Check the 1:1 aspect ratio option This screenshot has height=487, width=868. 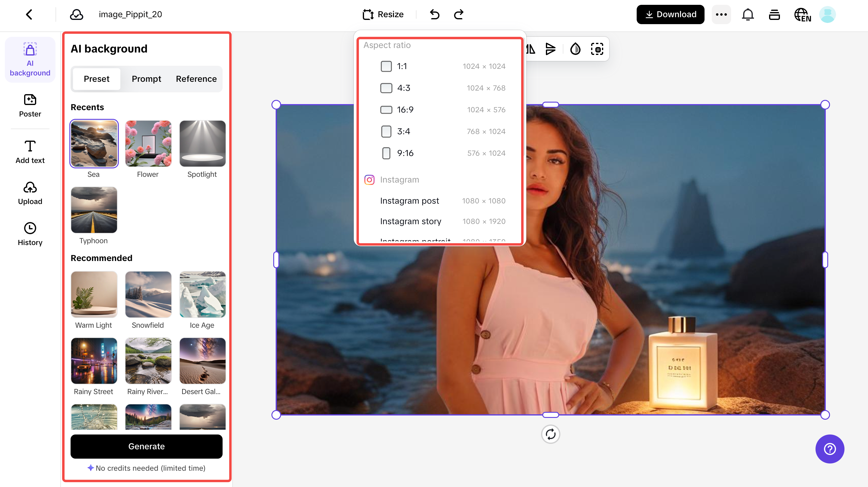coord(386,66)
